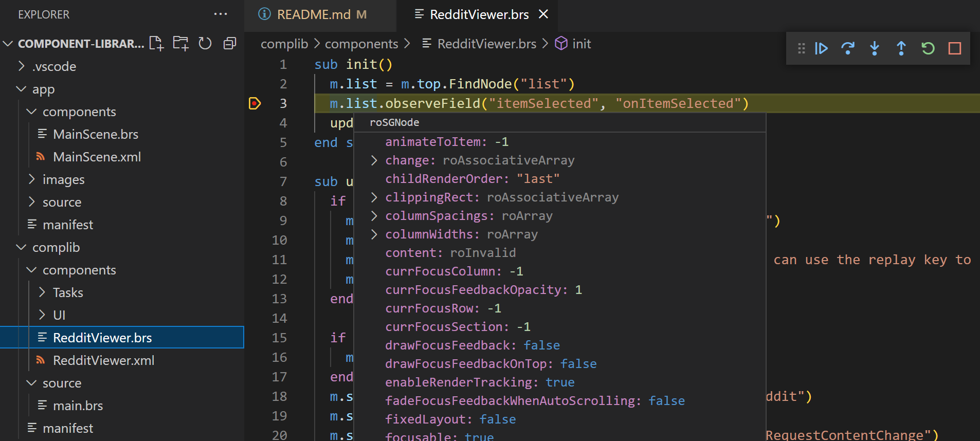980x441 pixels.
Task: Click the observeField code on line 3
Action: click(x=432, y=103)
